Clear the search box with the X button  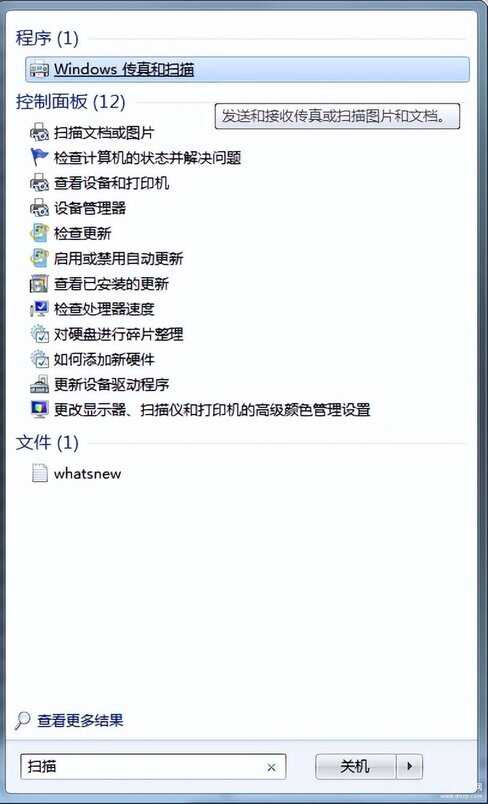click(x=271, y=767)
